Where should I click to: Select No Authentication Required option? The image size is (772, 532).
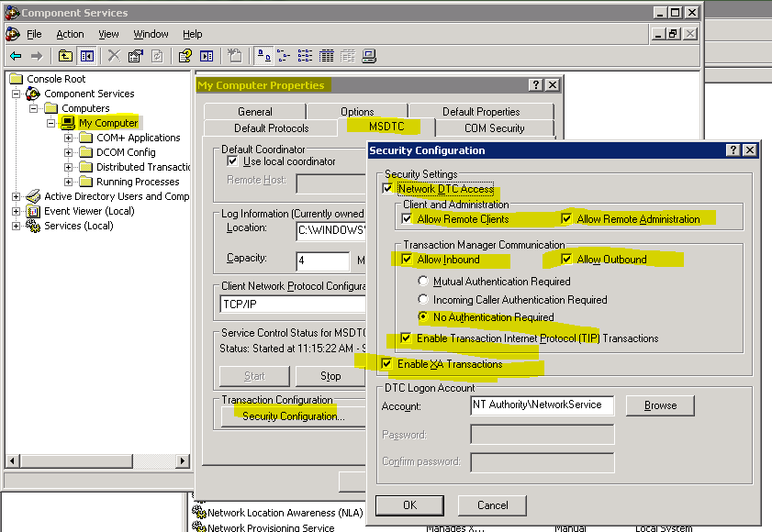[x=423, y=317]
